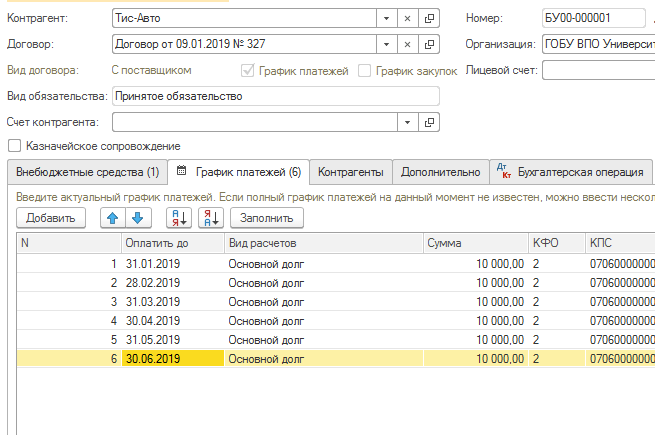Open the selected Договор form icon

coord(430,44)
